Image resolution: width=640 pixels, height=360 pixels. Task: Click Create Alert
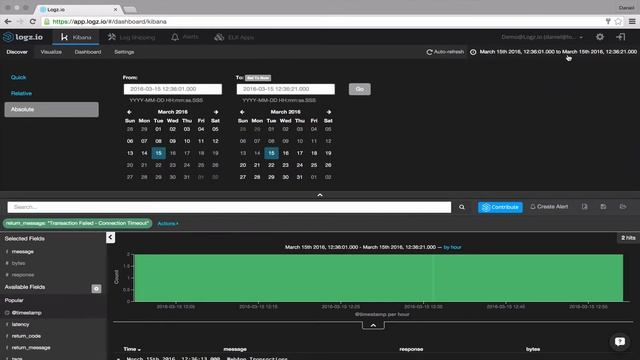(x=549, y=207)
